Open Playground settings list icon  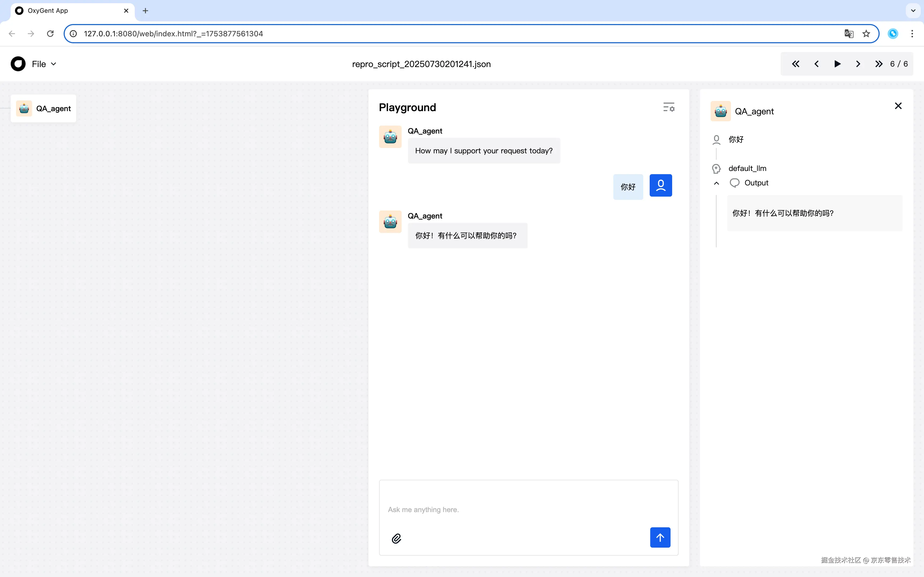pos(669,107)
